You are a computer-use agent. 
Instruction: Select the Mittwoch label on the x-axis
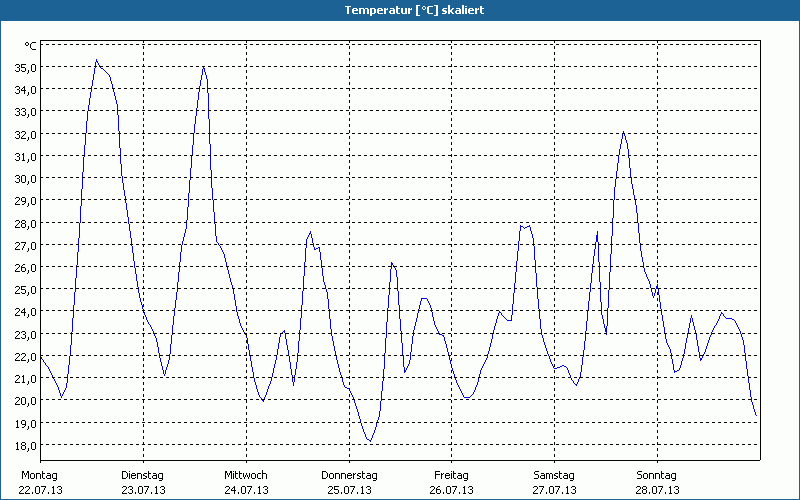click(246, 475)
